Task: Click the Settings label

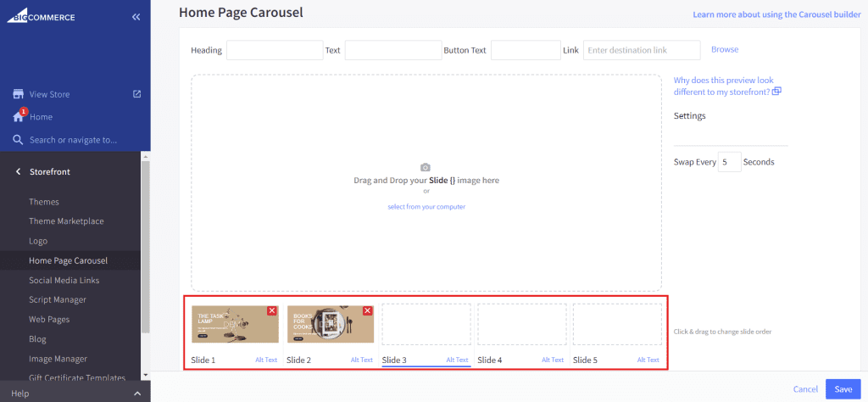Action: coord(690,115)
